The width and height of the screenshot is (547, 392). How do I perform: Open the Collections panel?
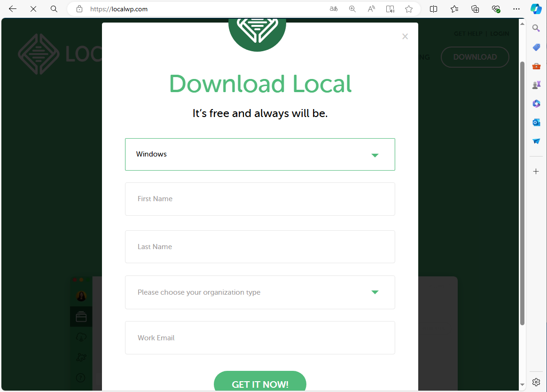click(x=475, y=9)
